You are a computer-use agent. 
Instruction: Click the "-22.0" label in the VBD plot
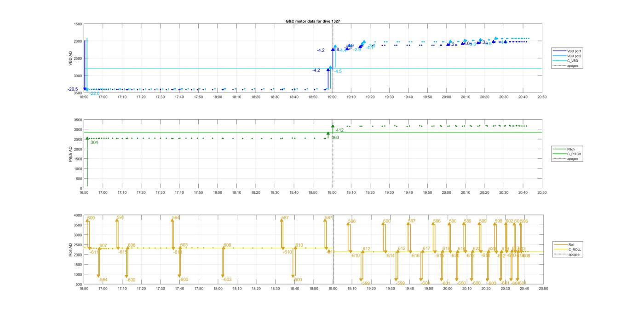click(x=94, y=93)
